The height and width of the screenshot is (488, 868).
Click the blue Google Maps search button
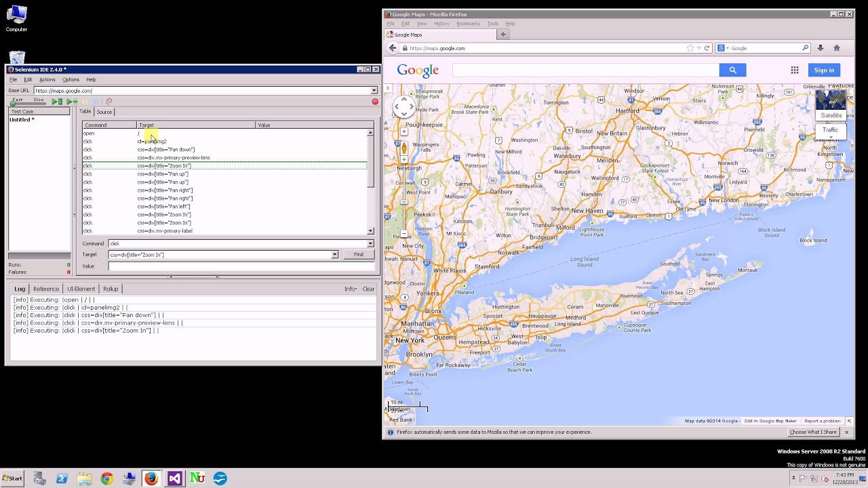click(x=732, y=70)
